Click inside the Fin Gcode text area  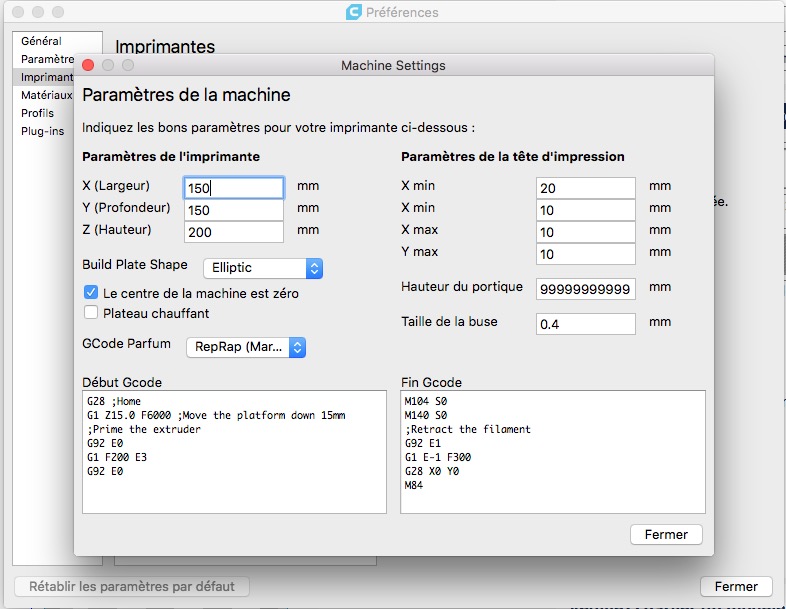click(x=553, y=452)
